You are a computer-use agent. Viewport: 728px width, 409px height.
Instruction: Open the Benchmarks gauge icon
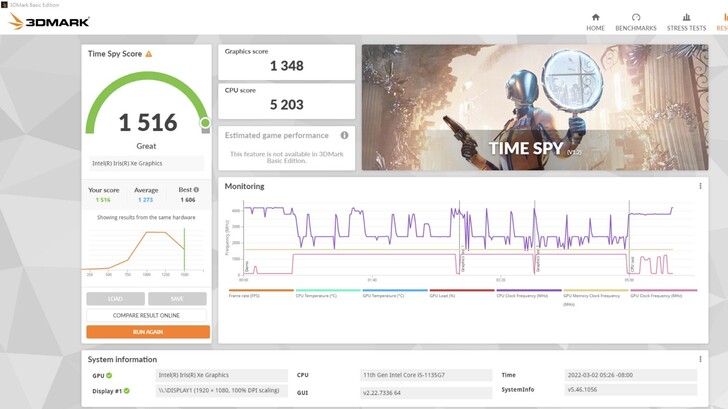tap(636, 17)
